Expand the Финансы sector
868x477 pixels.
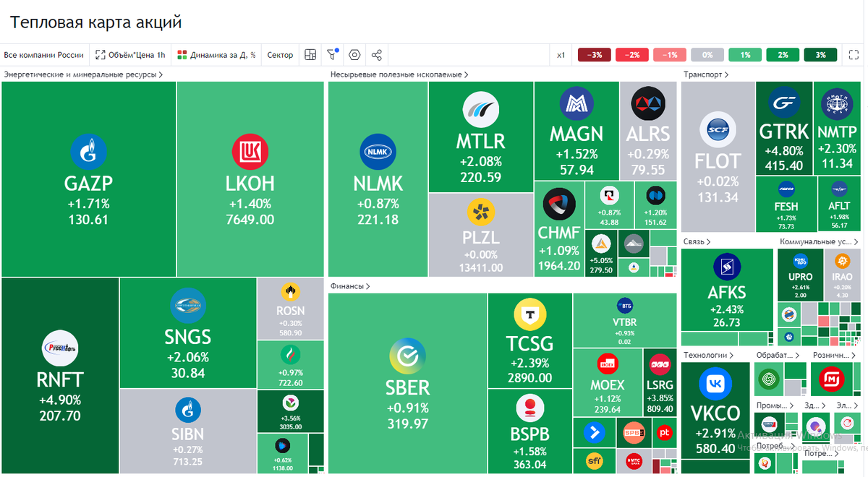click(350, 286)
